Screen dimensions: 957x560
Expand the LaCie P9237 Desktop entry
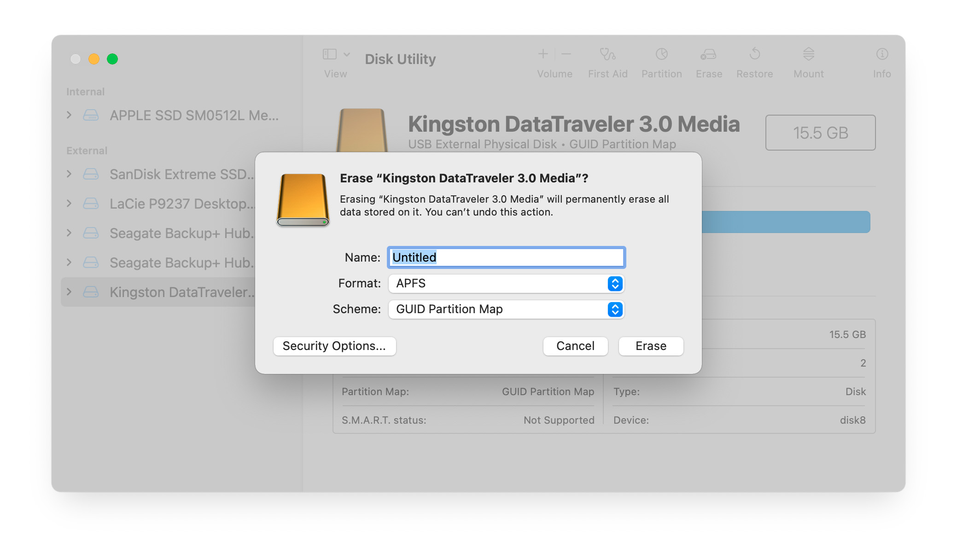coord(69,204)
